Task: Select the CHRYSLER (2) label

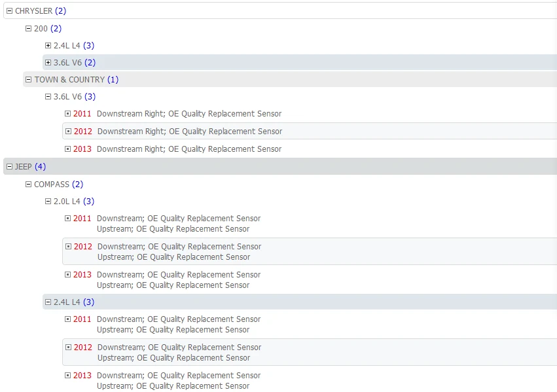Action: [41, 11]
